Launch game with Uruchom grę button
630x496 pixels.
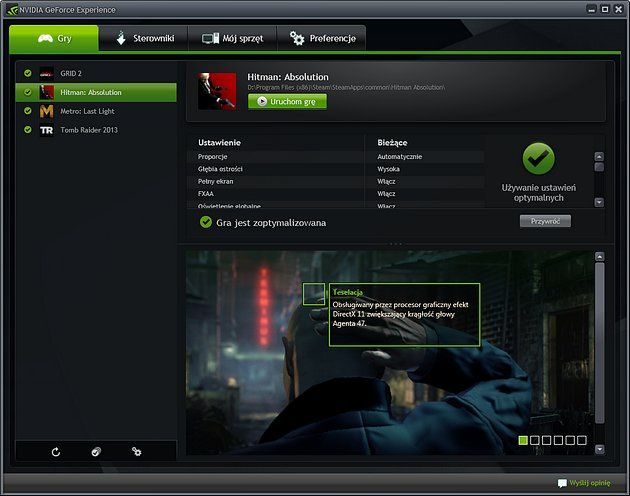(x=287, y=101)
